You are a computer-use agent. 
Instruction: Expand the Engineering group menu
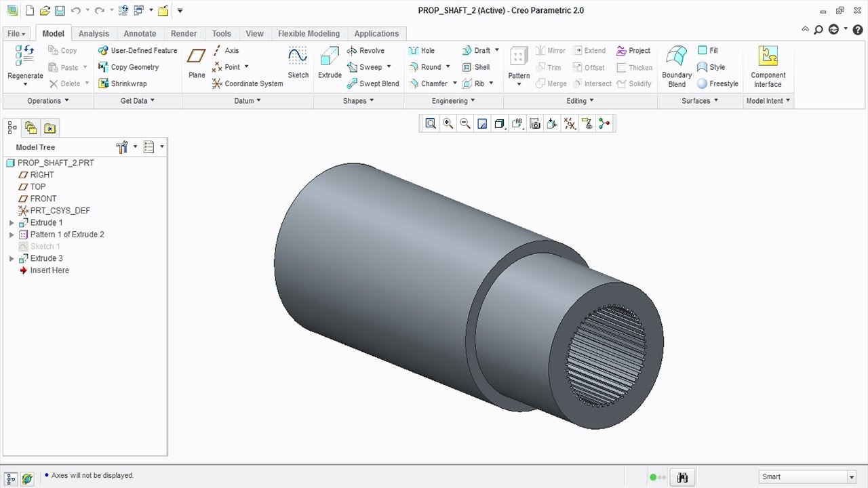point(453,101)
